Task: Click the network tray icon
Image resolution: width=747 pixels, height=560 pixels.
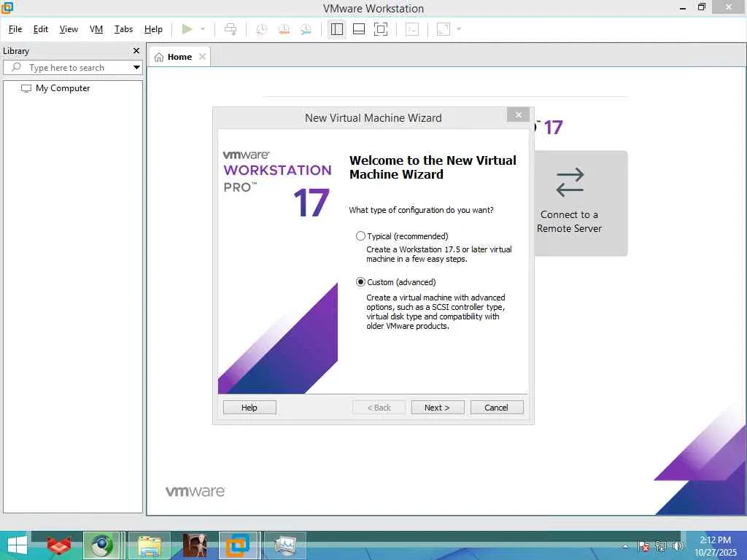Action: coord(660,546)
